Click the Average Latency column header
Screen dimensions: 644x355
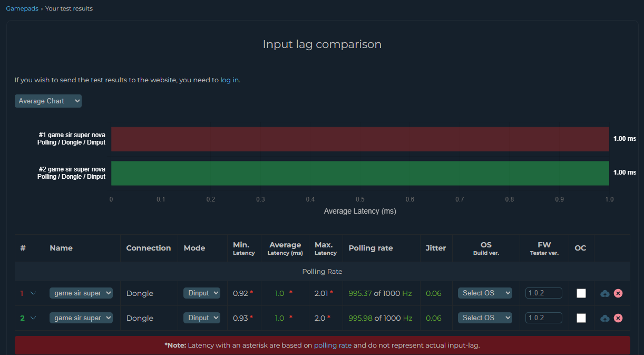point(285,248)
